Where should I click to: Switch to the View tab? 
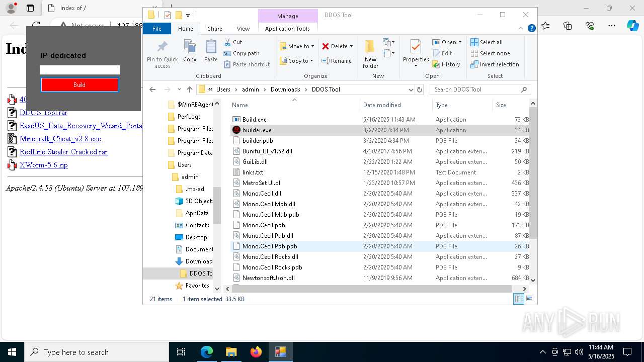click(x=243, y=29)
